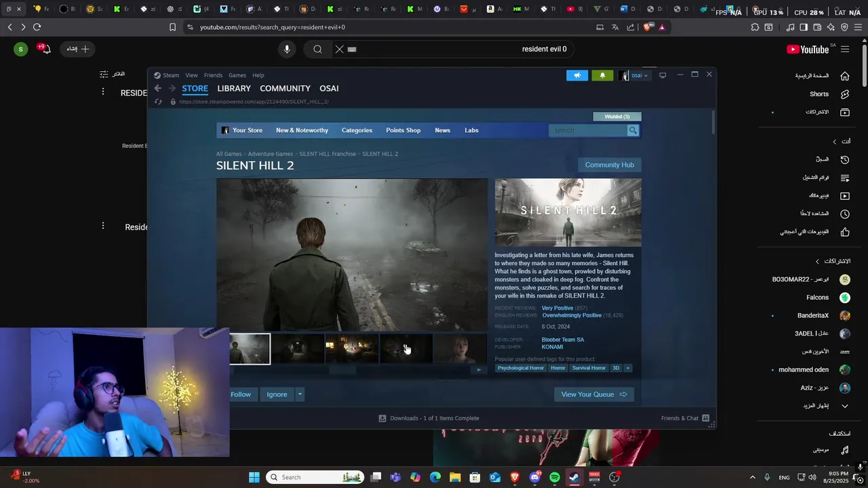Click the Steam store search field
This screenshot has height=488, width=868.
click(587, 130)
